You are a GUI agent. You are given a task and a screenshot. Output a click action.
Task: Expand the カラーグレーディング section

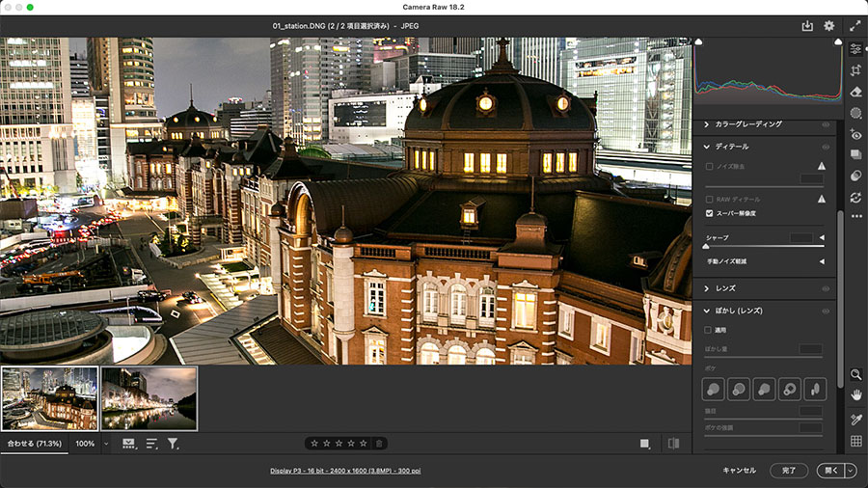[706, 124]
